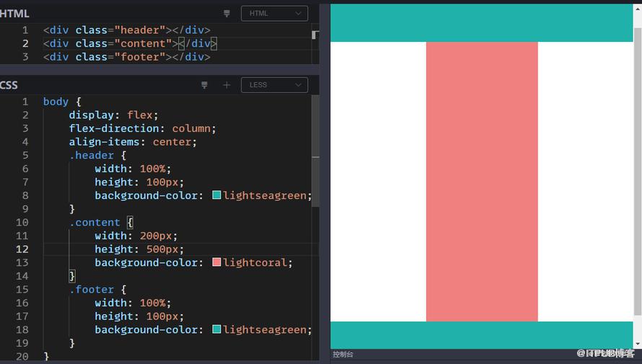Screen dimensions: 642x364
Task: Click the coral content block in preview
Action: pyautogui.click(x=482, y=182)
